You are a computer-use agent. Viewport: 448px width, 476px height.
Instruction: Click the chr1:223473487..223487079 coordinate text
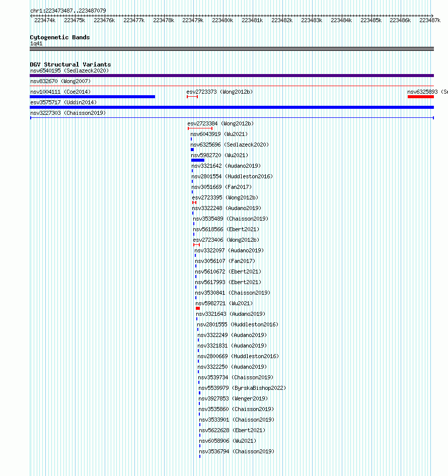pyautogui.click(x=68, y=11)
